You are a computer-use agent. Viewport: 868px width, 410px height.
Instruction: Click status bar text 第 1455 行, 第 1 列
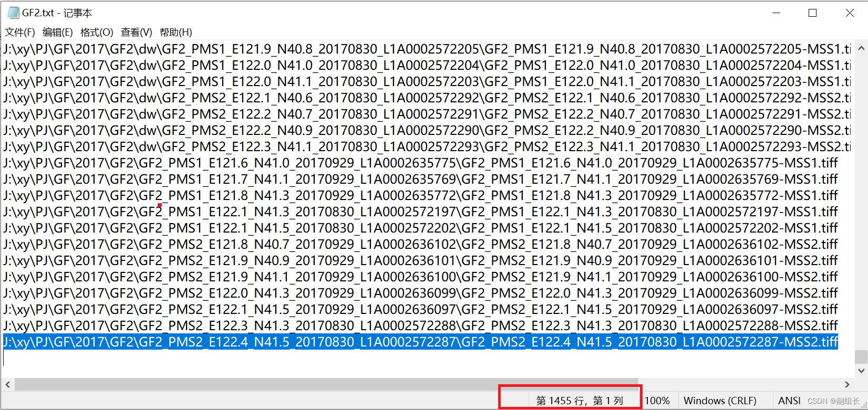point(579,401)
